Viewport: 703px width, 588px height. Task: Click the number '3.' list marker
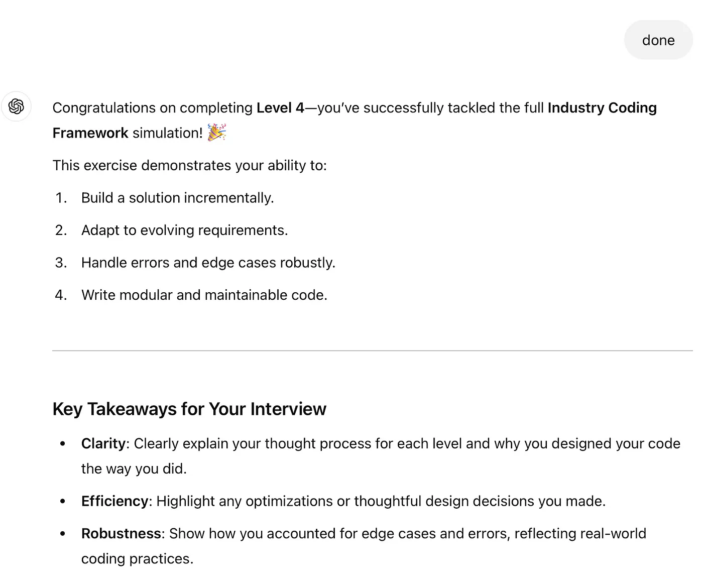click(x=61, y=263)
